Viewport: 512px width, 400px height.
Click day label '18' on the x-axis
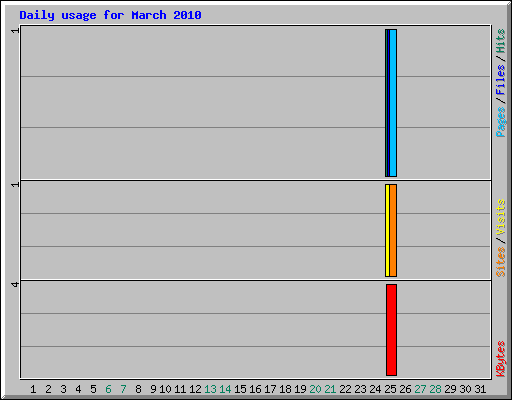tap(285, 389)
